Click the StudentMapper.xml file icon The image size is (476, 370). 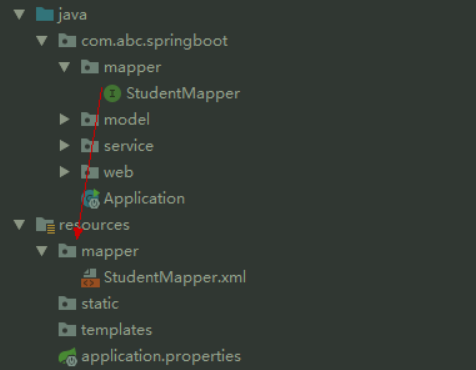click(x=90, y=278)
